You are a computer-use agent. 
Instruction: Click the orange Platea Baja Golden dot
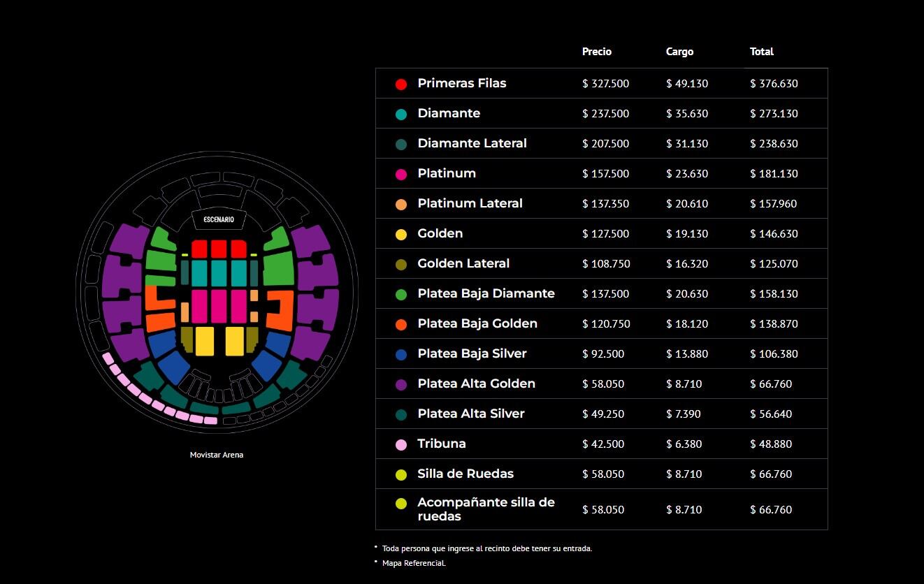pos(401,324)
